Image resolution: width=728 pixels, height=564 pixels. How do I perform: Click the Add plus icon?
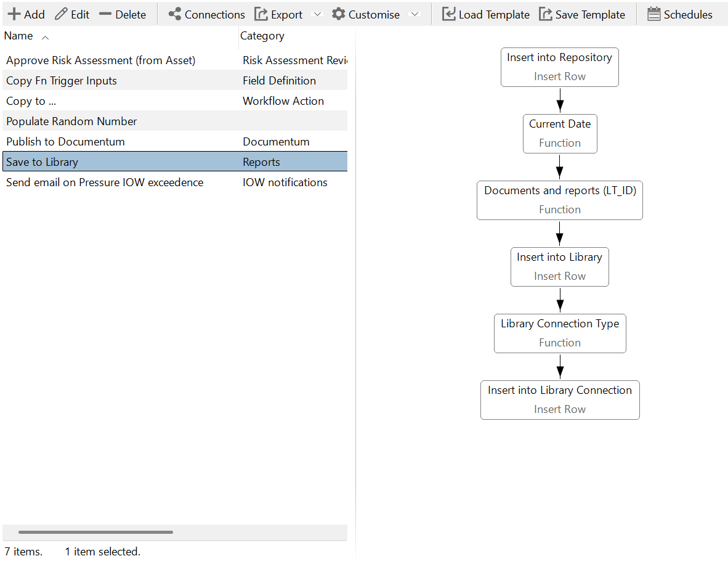pos(14,14)
